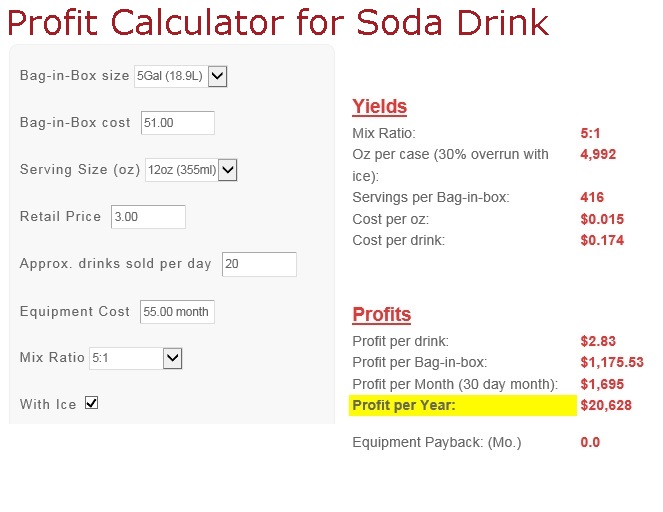
Task: Toggle the With Ice checkbox
Action: (x=92, y=403)
